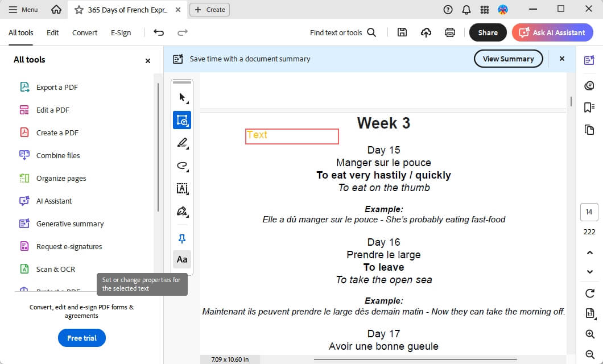
Task: Rotate the page view clockwise
Action: pyautogui.click(x=589, y=293)
